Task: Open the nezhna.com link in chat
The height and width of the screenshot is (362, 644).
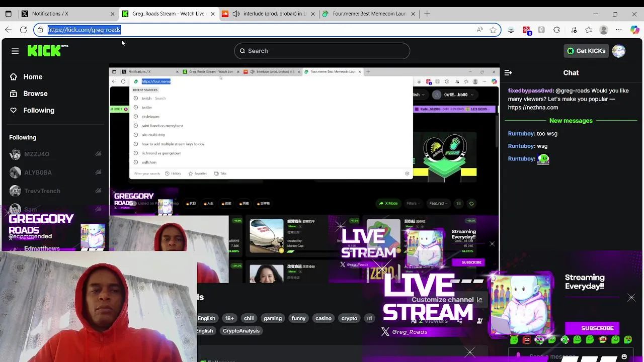Action: coord(533,108)
